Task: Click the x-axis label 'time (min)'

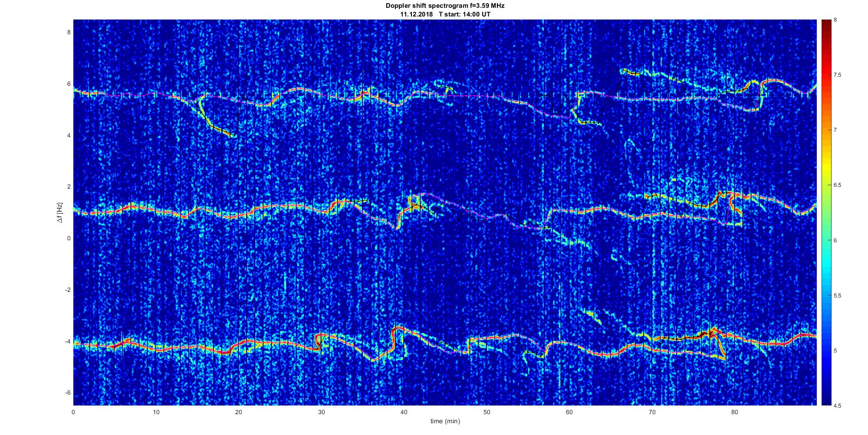Action: point(445,421)
